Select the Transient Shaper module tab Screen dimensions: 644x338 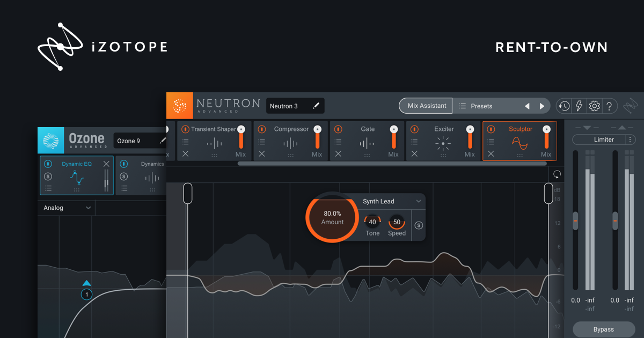[x=215, y=141]
